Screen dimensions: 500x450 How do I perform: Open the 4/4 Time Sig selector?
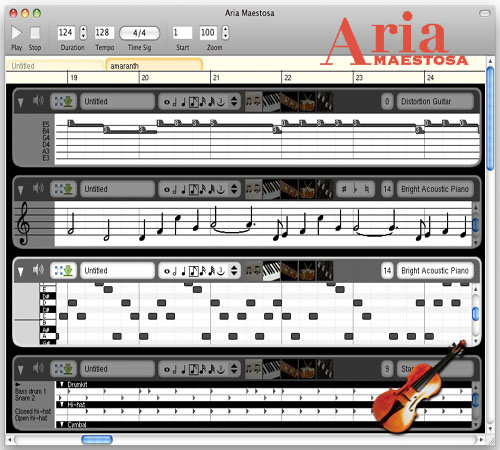click(139, 33)
